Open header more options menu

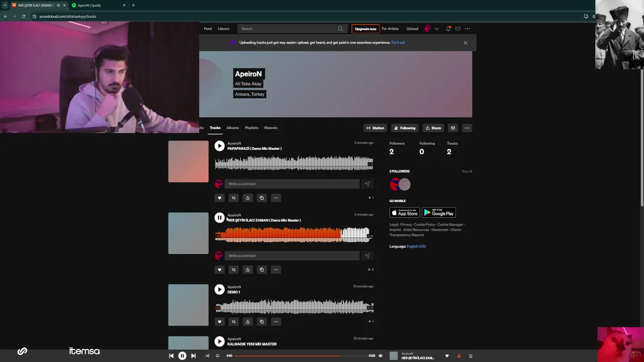(467, 29)
